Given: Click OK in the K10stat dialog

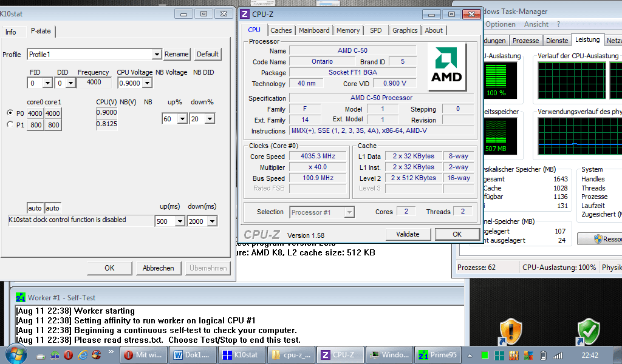Looking at the screenshot, I should pos(109,268).
